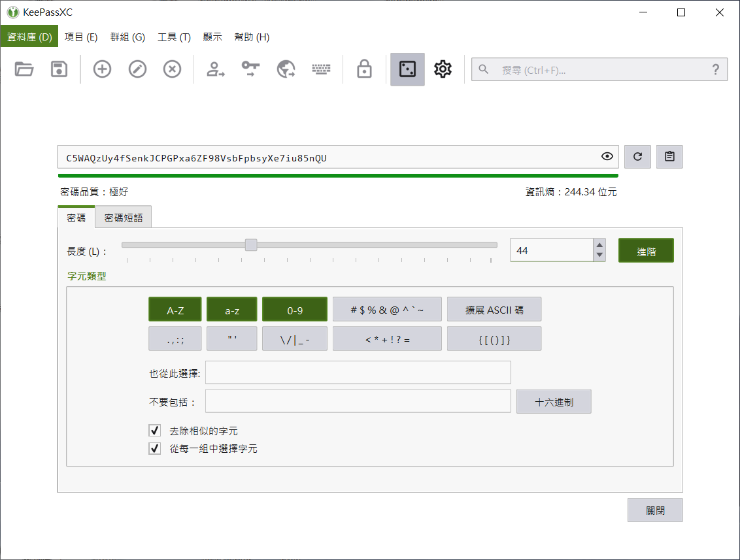Edit entry using the pencil icon

[137, 69]
